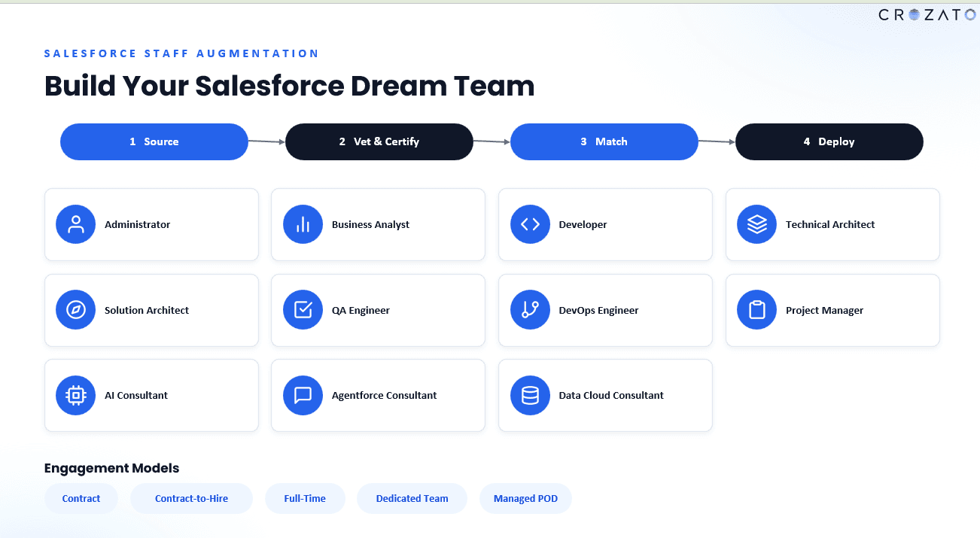Click the AI Consultant label text
980x538 pixels.
pos(136,395)
